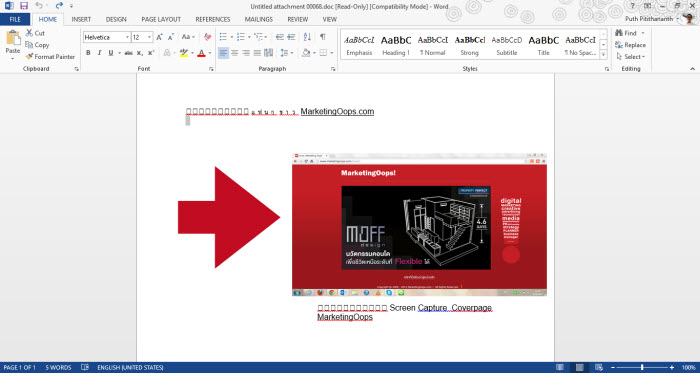Expand the Styles gallery More button

(x=603, y=55)
